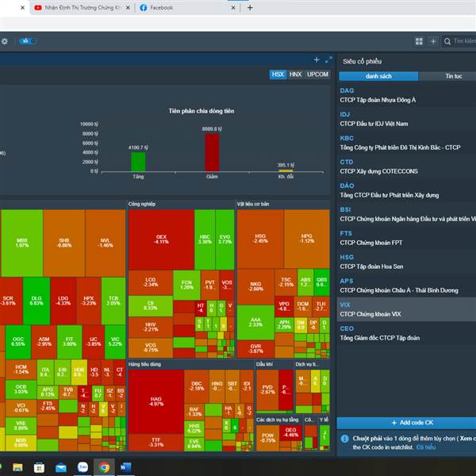Click the HPG -1.12% heatmap tile
This screenshot has width=476, height=476.
(x=307, y=239)
